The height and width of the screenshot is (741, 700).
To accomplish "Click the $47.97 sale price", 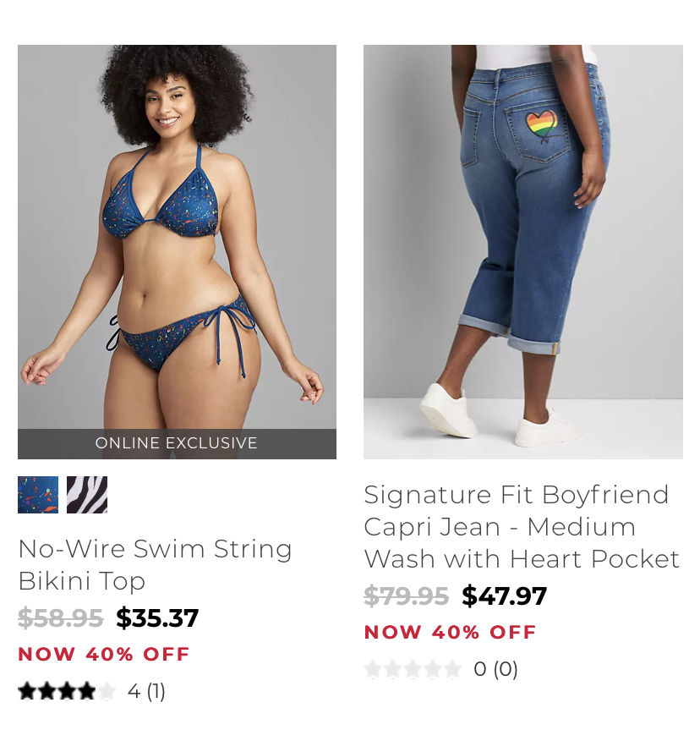I will point(504,596).
